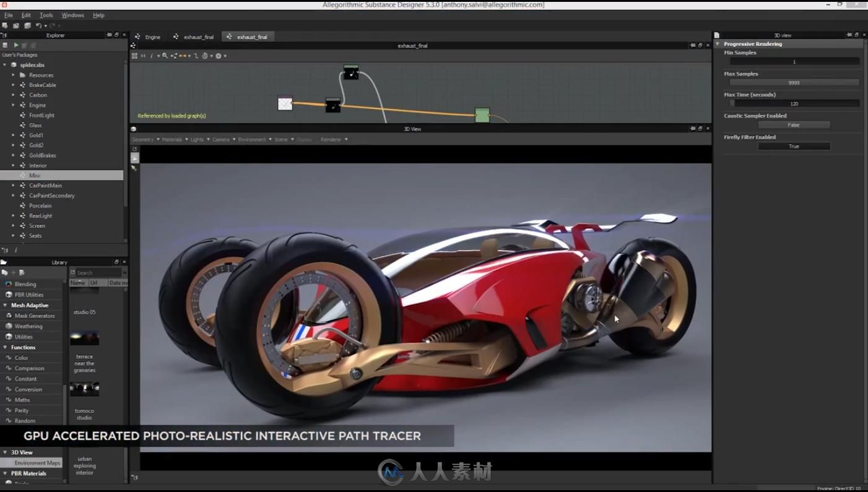Open the Help menu

(x=98, y=15)
